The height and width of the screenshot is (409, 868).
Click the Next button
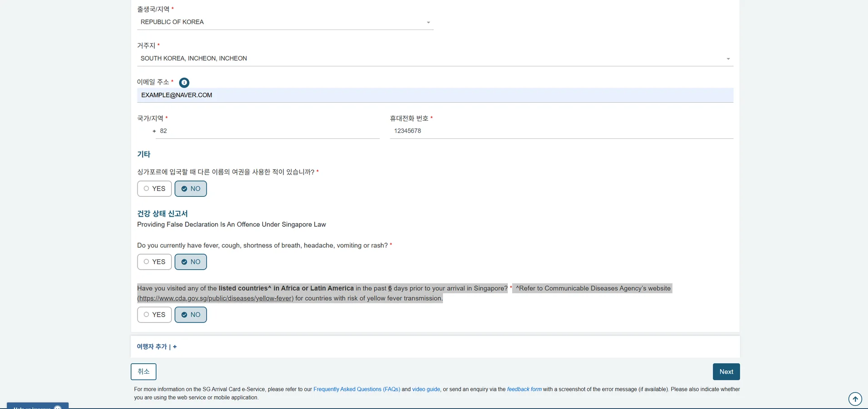(726, 372)
